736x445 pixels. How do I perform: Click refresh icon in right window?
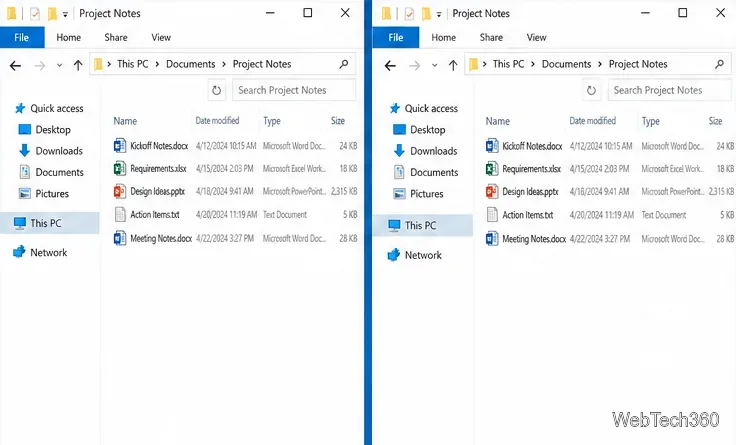pos(591,90)
